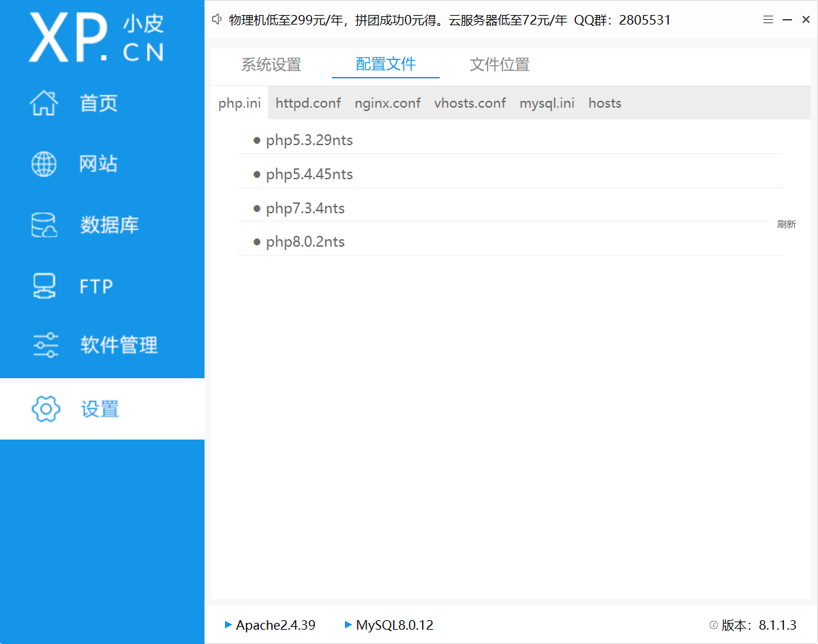
Task: Click the version info icon
Action: pos(714,625)
